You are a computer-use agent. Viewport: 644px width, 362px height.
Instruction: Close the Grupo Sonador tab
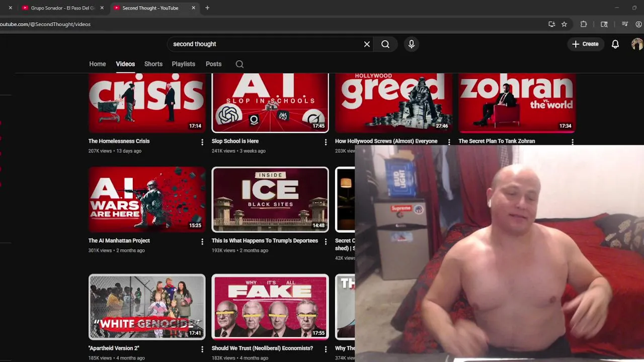coord(102,8)
